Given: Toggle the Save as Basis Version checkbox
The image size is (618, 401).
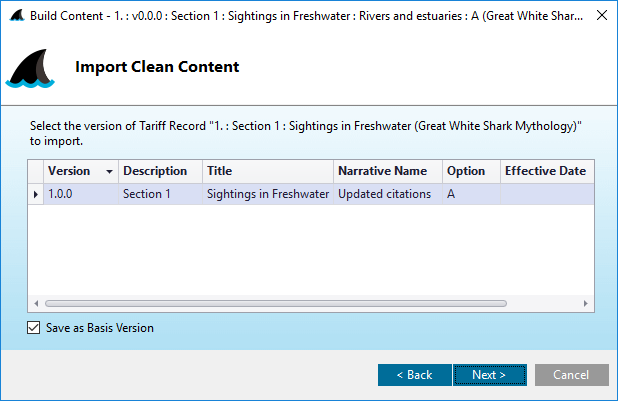Looking at the screenshot, I should pyautogui.click(x=34, y=327).
